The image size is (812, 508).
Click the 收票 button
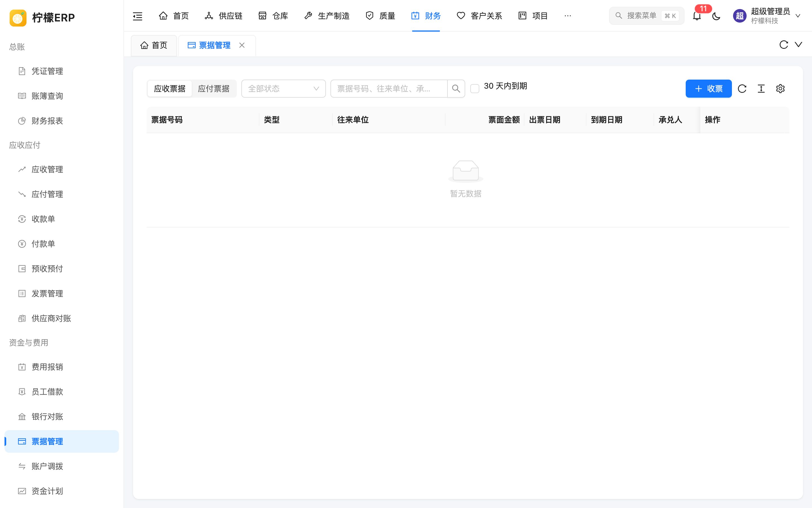708,89
